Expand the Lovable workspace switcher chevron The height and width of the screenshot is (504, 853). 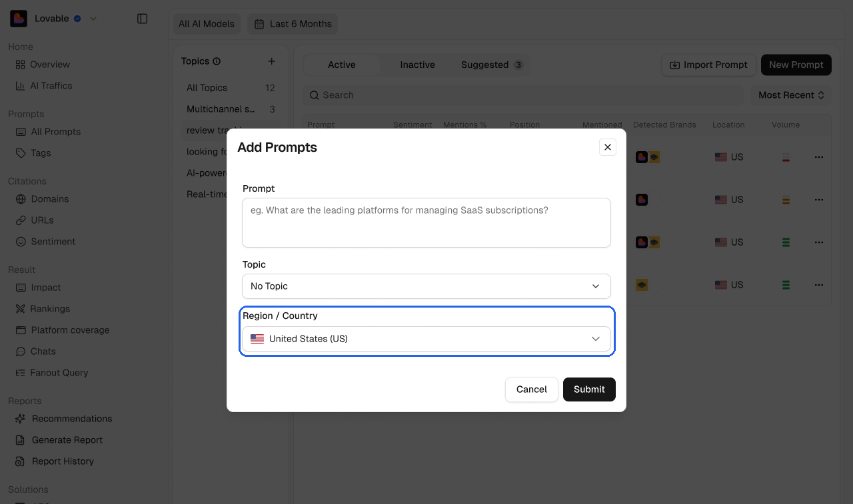click(93, 19)
